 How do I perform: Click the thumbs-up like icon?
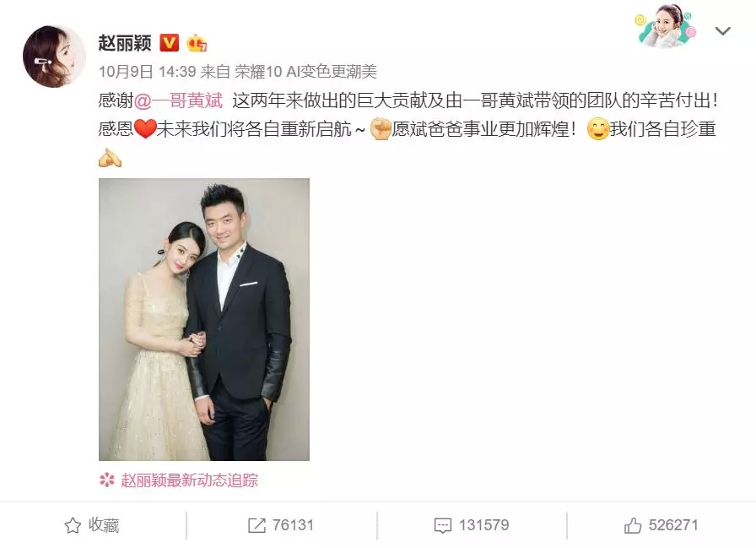click(x=633, y=525)
